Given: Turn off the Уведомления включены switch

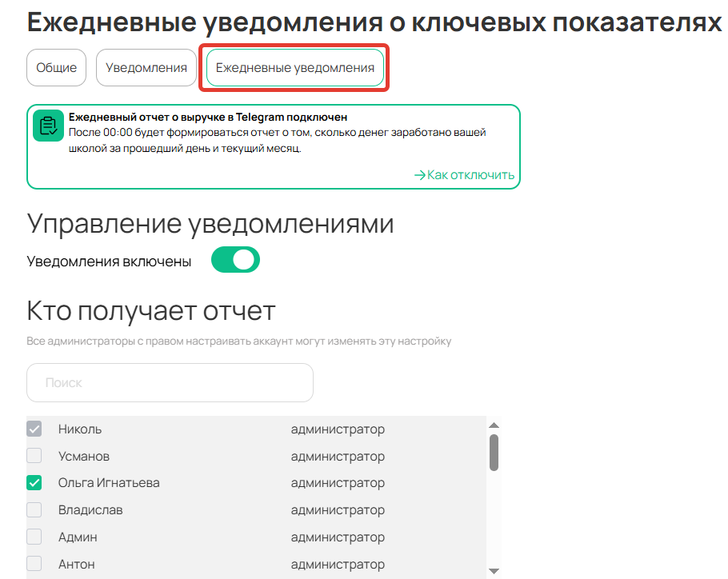Looking at the screenshot, I should [x=235, y=260].
